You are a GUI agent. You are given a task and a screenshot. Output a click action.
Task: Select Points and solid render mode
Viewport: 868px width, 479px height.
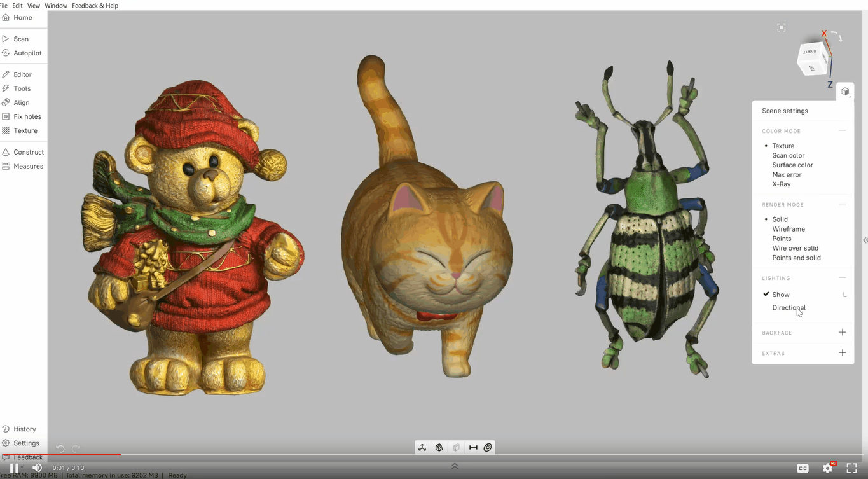(796, 258)
